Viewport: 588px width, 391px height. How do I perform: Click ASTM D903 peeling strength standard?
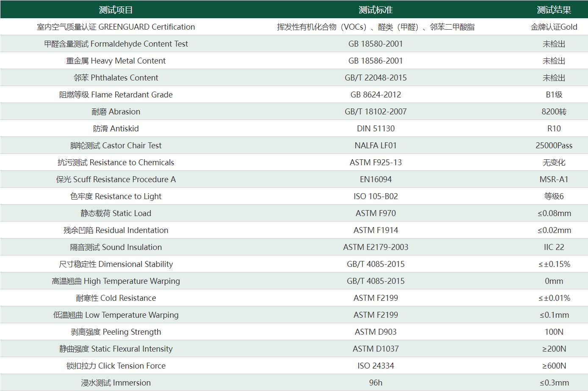tap(376, 332)
